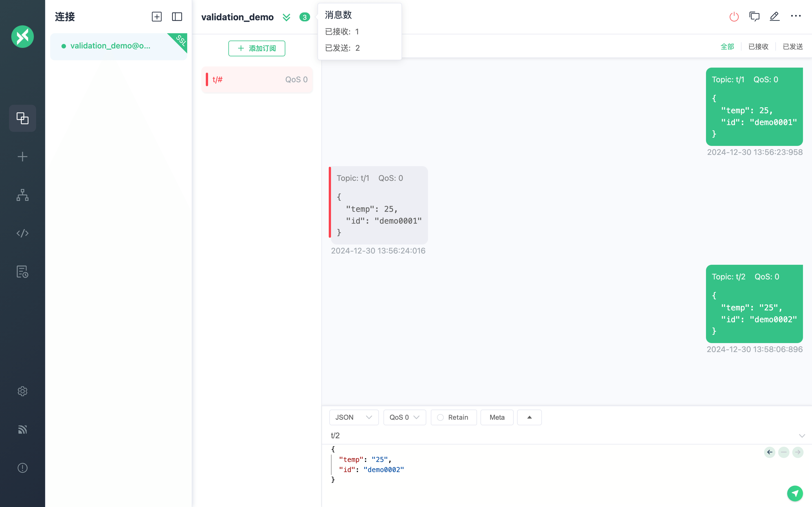The height and width of the screenshot is (507, 812).
Task: Select the Connections icon in the left sidebar
Action: click(22, 118)
